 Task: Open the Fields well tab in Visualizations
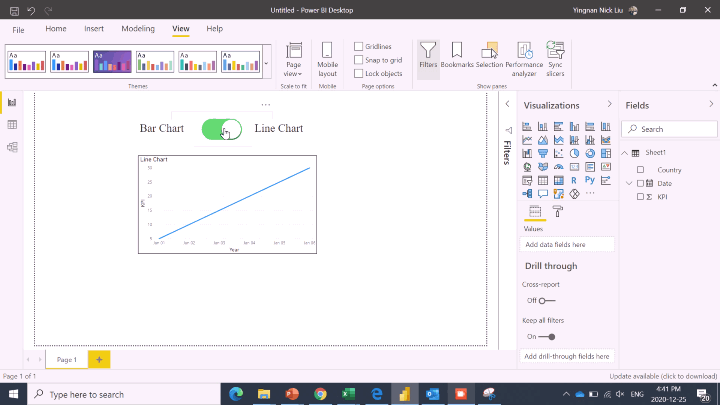[535, 211]
